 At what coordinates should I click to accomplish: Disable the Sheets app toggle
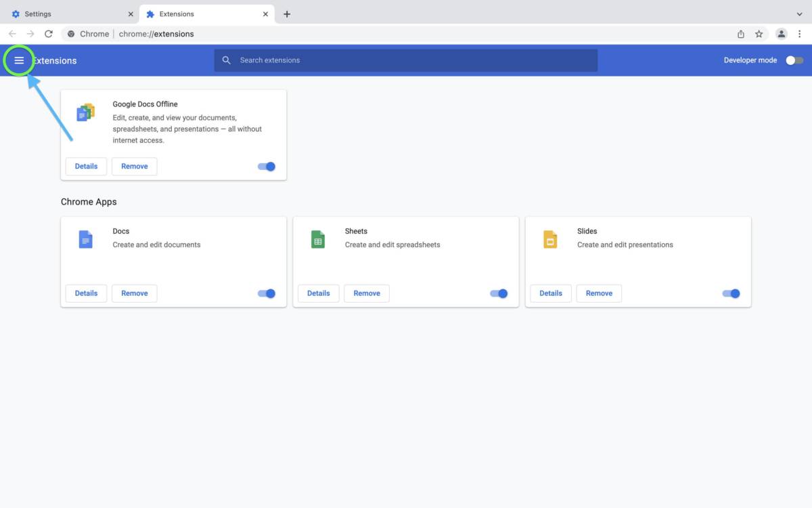(499, 293)
